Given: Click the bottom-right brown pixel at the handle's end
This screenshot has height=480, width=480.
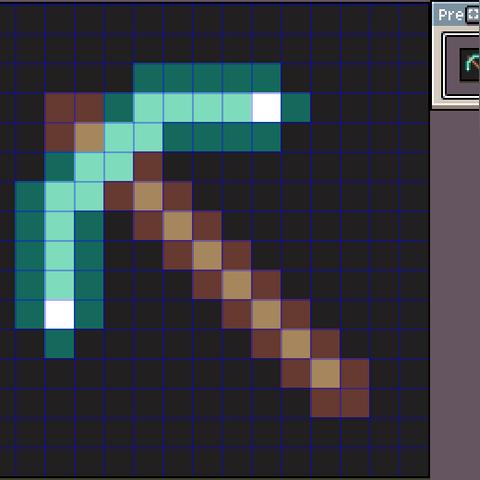Looking at the screenshot, I should click(355, 403).
